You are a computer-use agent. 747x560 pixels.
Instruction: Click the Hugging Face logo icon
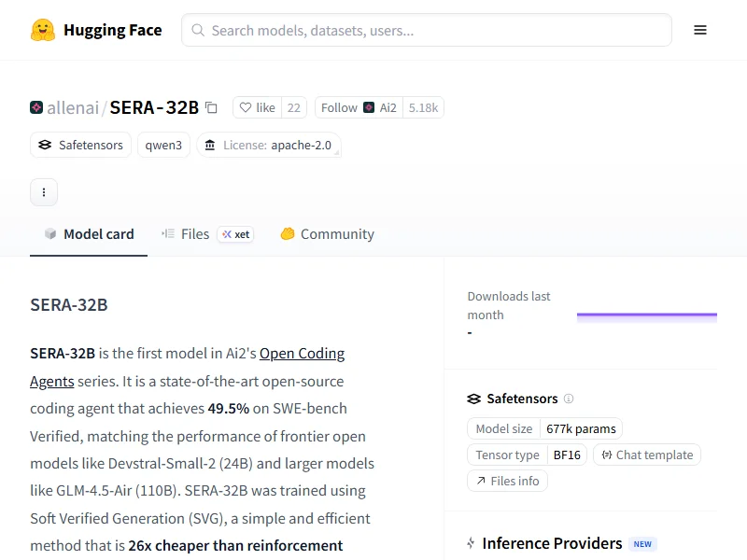[x=43, y=30]
